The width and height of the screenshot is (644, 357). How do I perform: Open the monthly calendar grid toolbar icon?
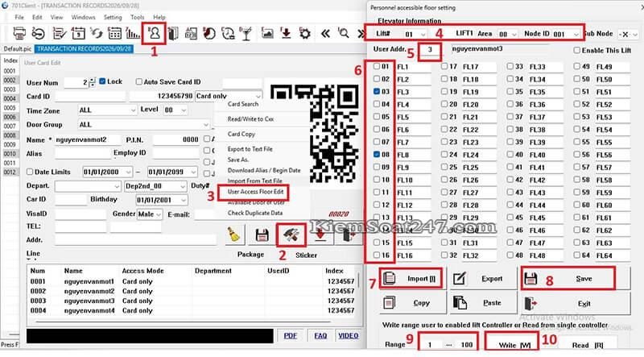click(x=114, y=33)
